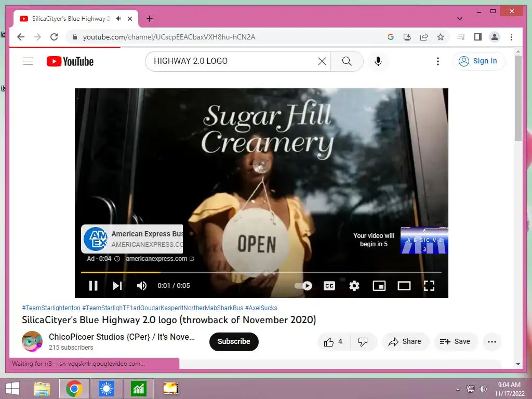Reload the current page
The height and width of the screenshot is (399, 532).
[54, 37]
